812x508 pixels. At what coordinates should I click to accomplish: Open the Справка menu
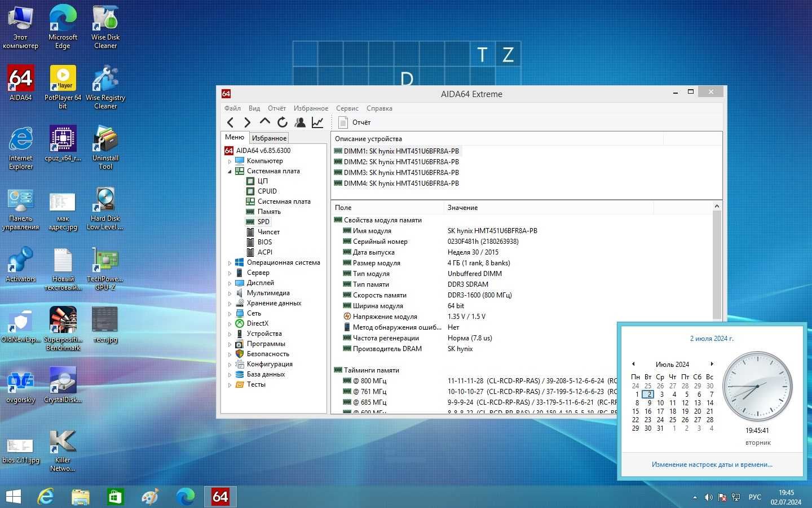(x=379, y=108)
